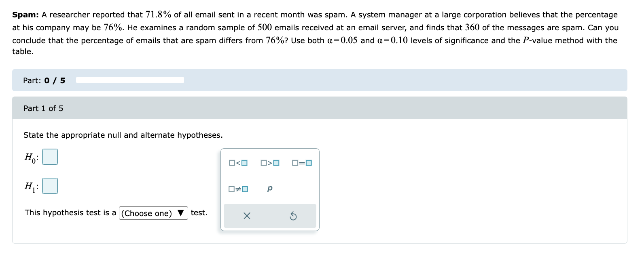
Task: Click inside the H1 answer box
Action: coord(50,186)
